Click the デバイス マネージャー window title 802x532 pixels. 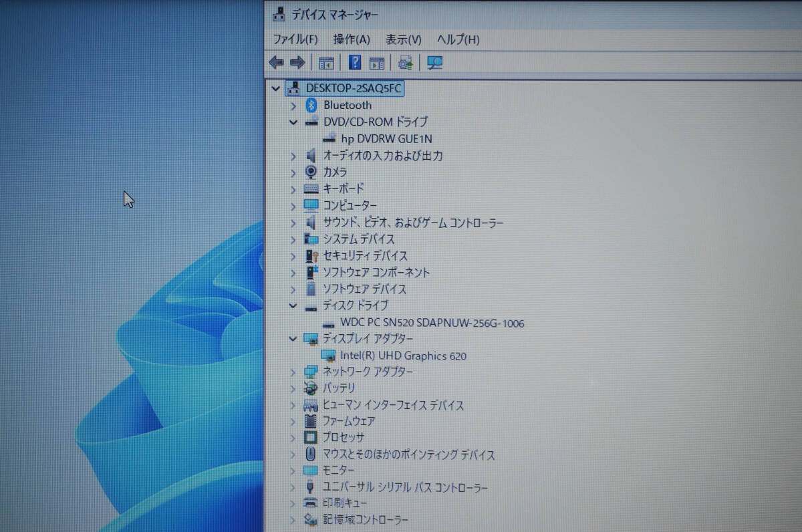tap(335, 14)
